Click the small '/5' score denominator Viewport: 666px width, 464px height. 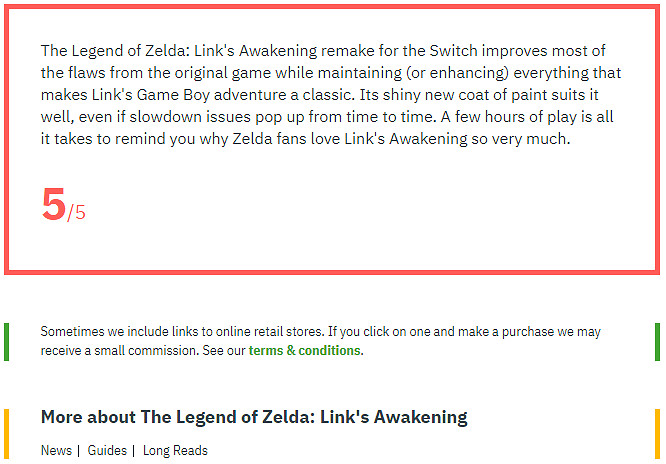77,213
